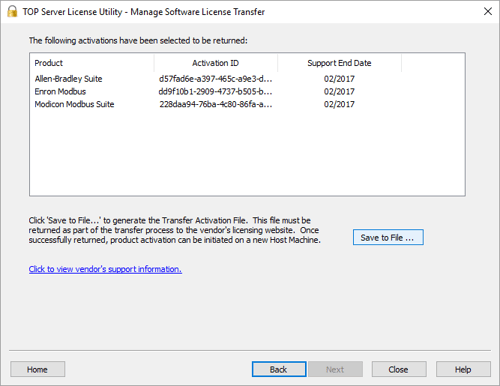The image size is (500, 386).
Task: Click the padlock icon in title bar
Action: point(12,11)
